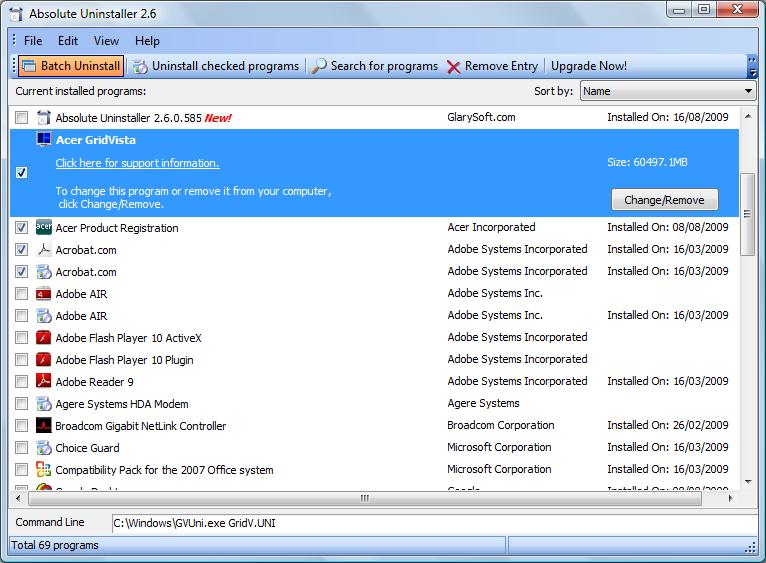Select the Acer Product Registration icon
766x563 pixels.
tap(44, 228)
